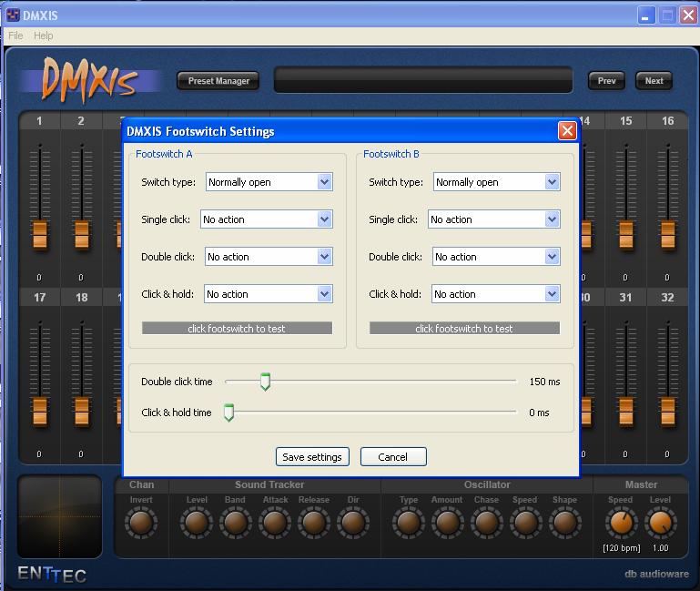Click the Oscillator Shape knob
The width and height of the screenshot is (700, 591).
(x=564, y=523)
